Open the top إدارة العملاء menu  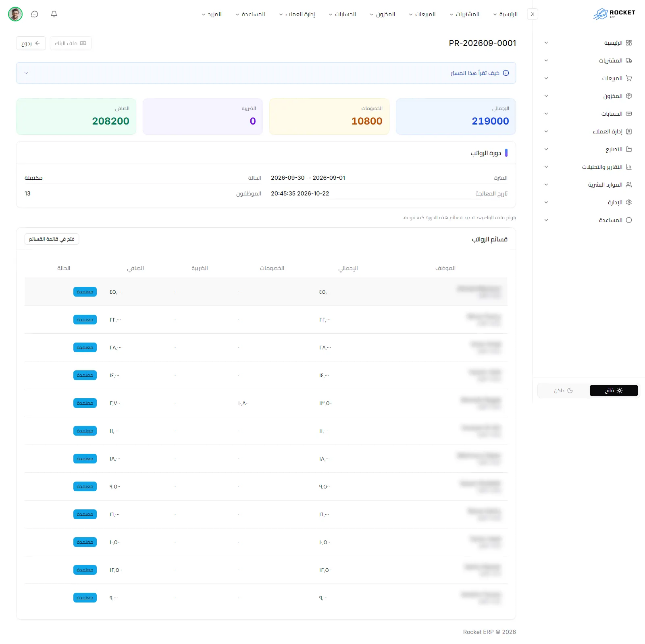297,14
